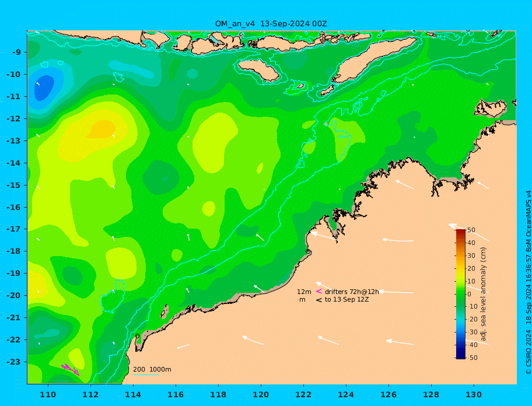The image size is (532, 406).
Task: Click the colorbar tick label '0'
Action: (x=469, y=294)
